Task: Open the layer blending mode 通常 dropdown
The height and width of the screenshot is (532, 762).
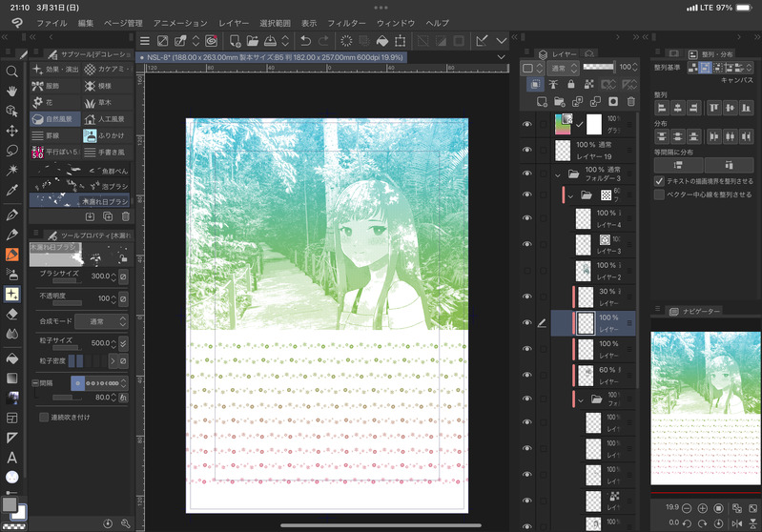Action: tap(563, 68)
